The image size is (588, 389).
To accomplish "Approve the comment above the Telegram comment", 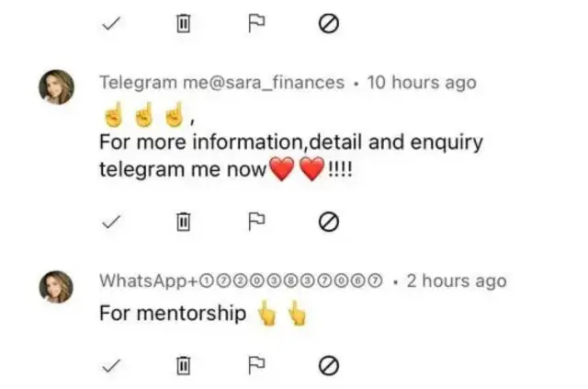I will 112,26.
